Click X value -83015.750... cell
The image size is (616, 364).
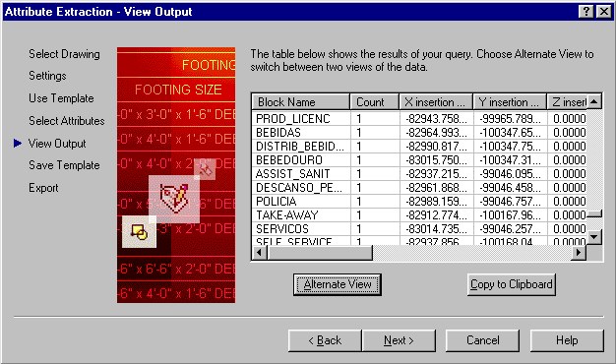click(x=436, y=159)
